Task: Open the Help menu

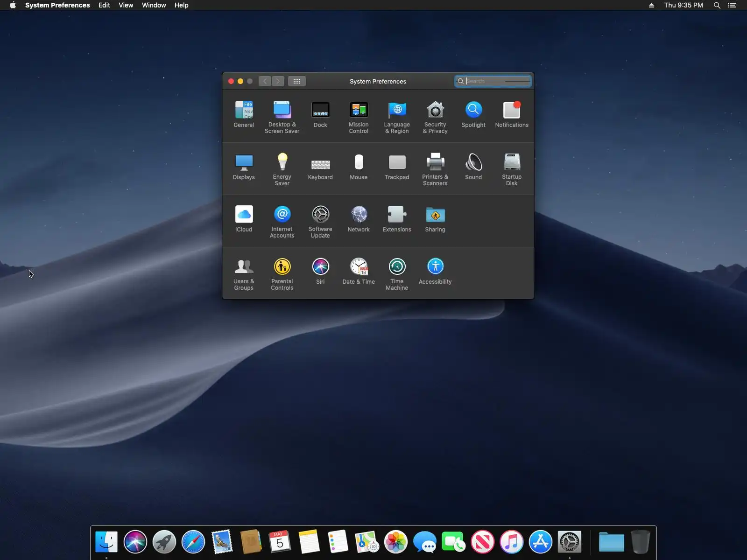Action: (181, 5)
